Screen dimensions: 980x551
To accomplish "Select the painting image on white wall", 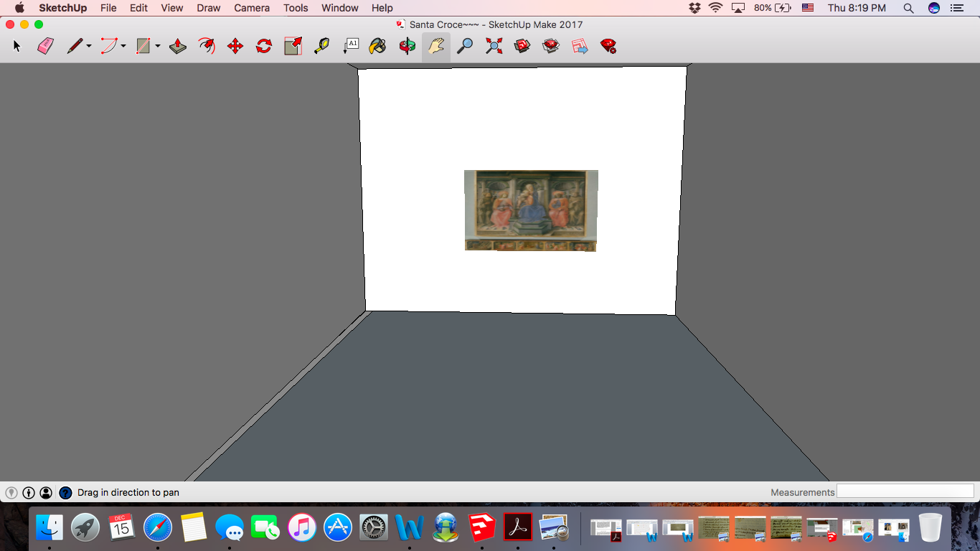I will coord(531,210).
